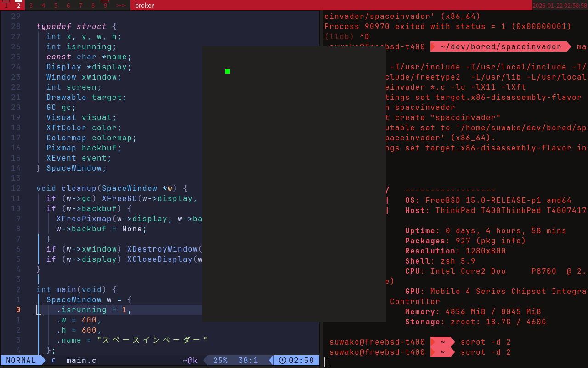Click the cursor block on the .isrunning line

click(39, 310)
